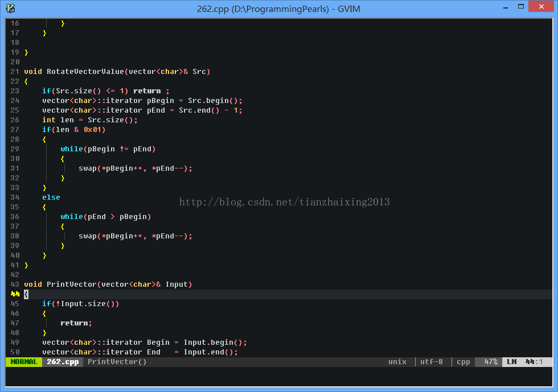Image resolution: width=558 pixels, height=392 pixels.
Task: Click the unix file format indicator
Action: point(397,362)
